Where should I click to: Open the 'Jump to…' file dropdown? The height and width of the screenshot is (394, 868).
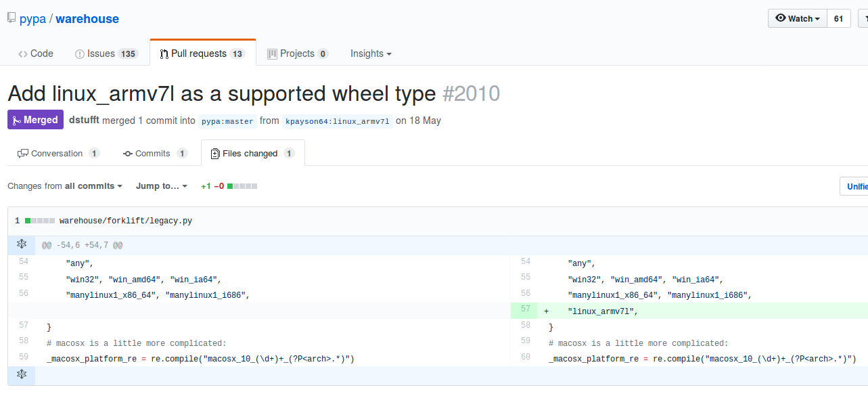point(162,186)
